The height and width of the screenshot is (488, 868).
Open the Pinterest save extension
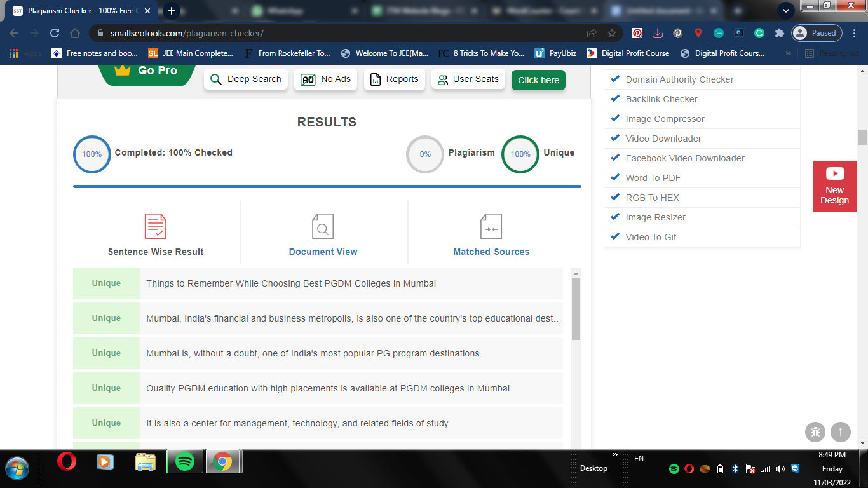click(637, 33)
